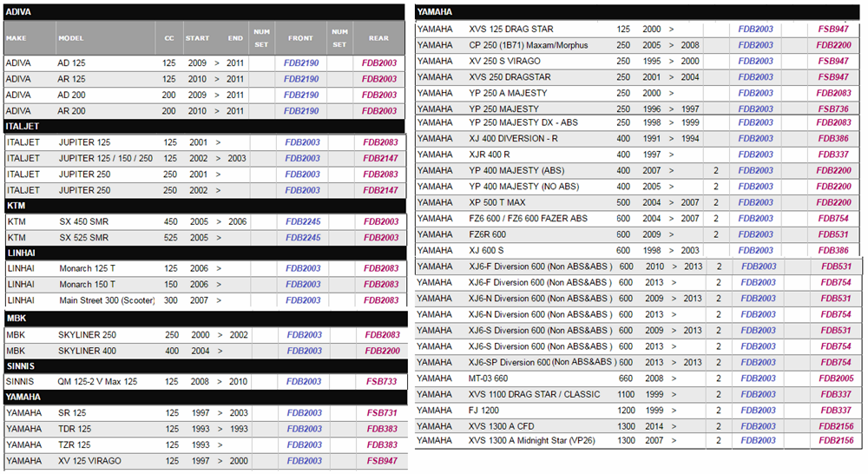Screen dimensions: 868x474
Task: Open rear FDB2005 for MT-03 660
Action: click(836, 379)
